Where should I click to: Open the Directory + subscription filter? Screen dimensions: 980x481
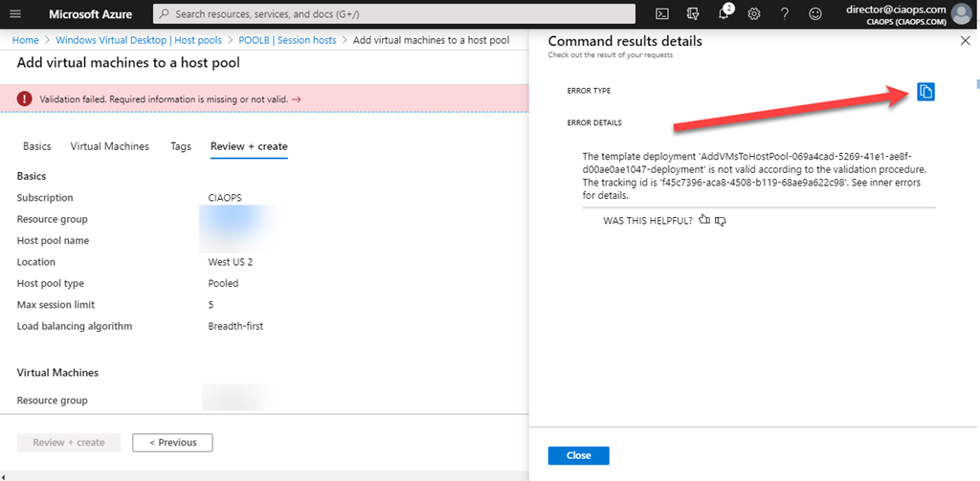(693, 14)
